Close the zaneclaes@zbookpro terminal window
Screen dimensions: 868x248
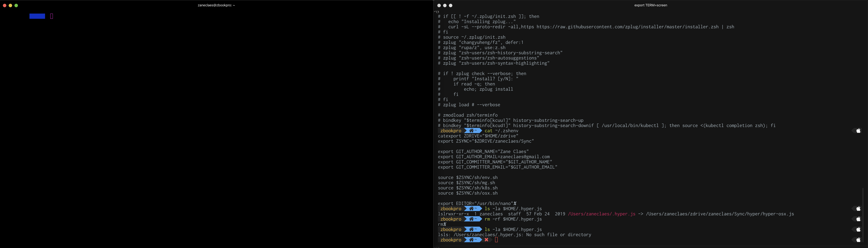coord(5,5)
